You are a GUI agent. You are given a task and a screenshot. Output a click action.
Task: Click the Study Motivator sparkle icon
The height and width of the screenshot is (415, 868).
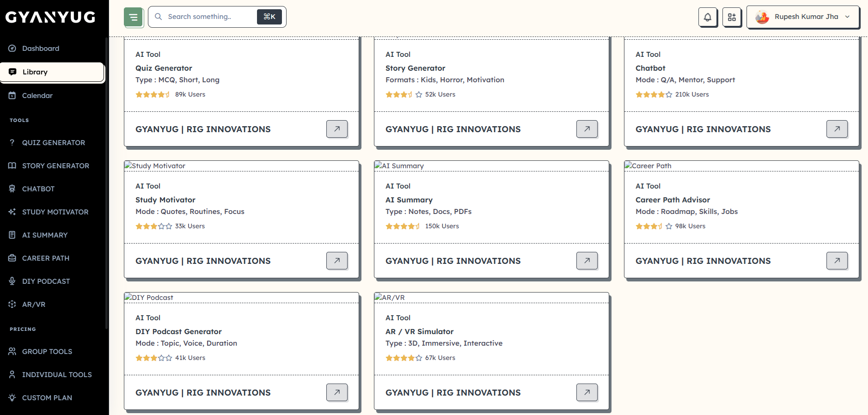tap(12, 212)
